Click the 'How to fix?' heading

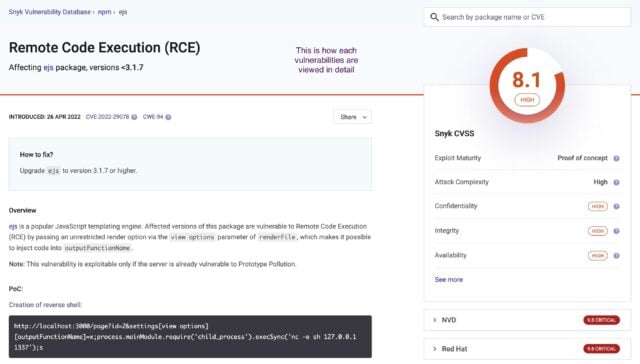[x=36, y=155]
